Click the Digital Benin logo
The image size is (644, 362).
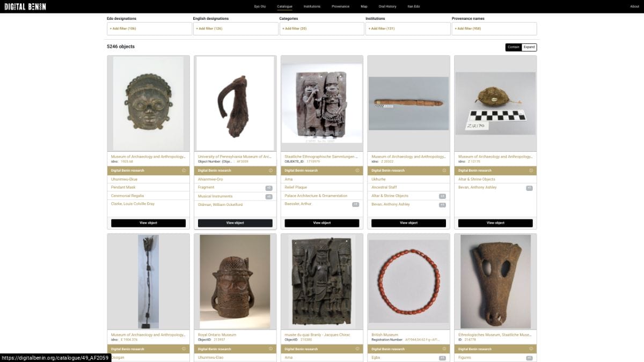pyautogui.click(x=25, y=6)
